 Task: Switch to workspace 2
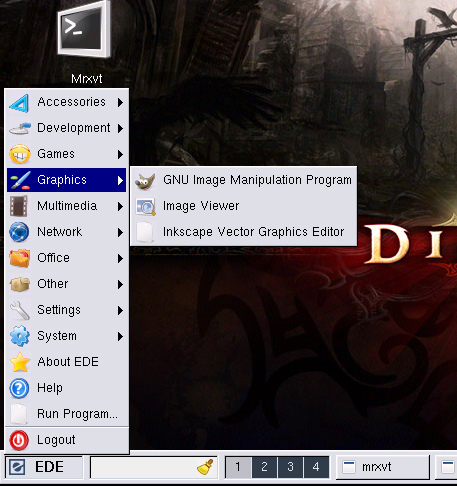click(x=264, y=467)
